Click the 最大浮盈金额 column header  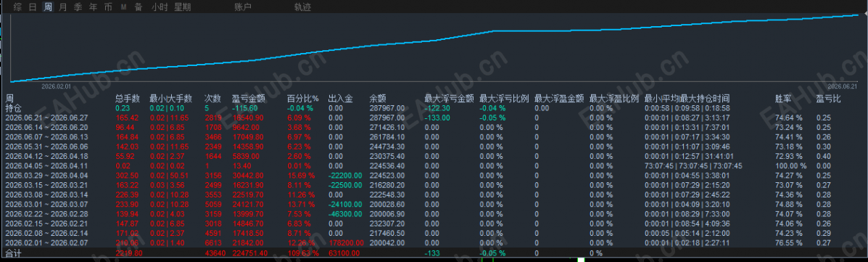coord(559,99)
